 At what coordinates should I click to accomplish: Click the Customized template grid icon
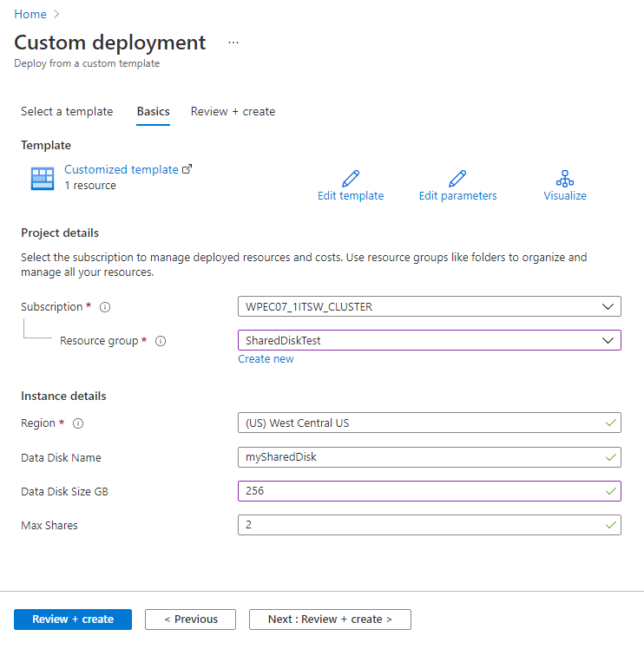[43, 179]
